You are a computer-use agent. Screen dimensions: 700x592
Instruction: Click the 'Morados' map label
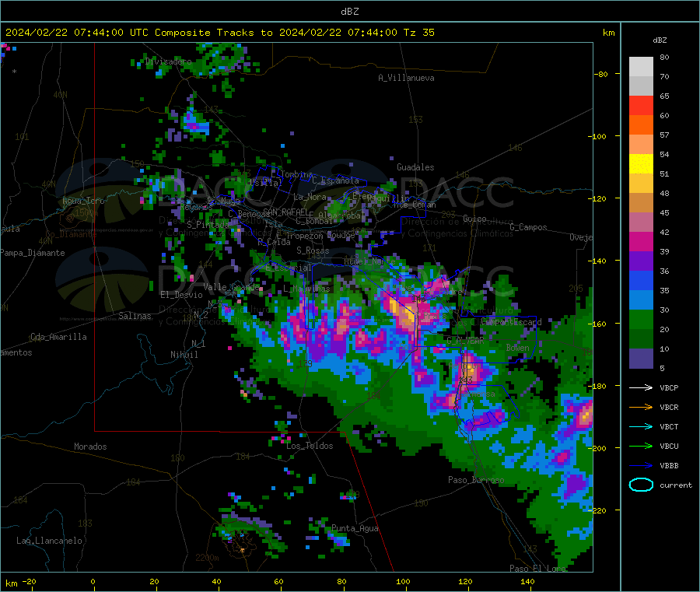coord(90,447)
